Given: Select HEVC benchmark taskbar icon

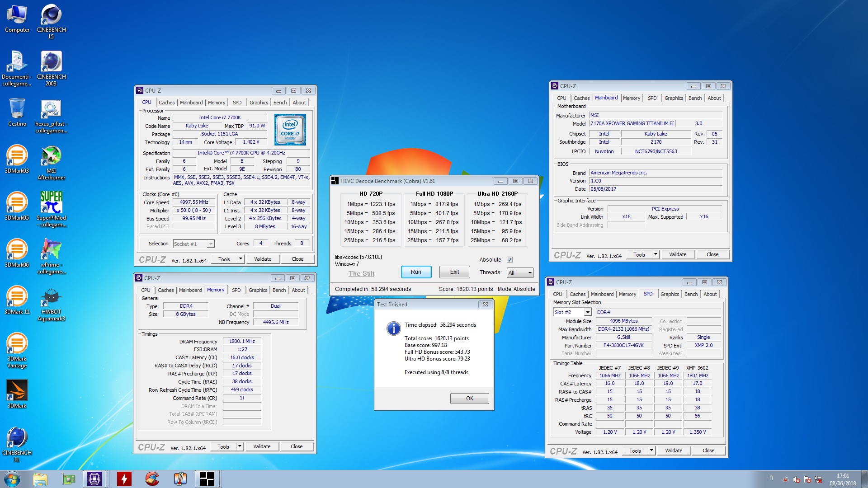Looking at the screenshot, I should [x=207, y=479].
